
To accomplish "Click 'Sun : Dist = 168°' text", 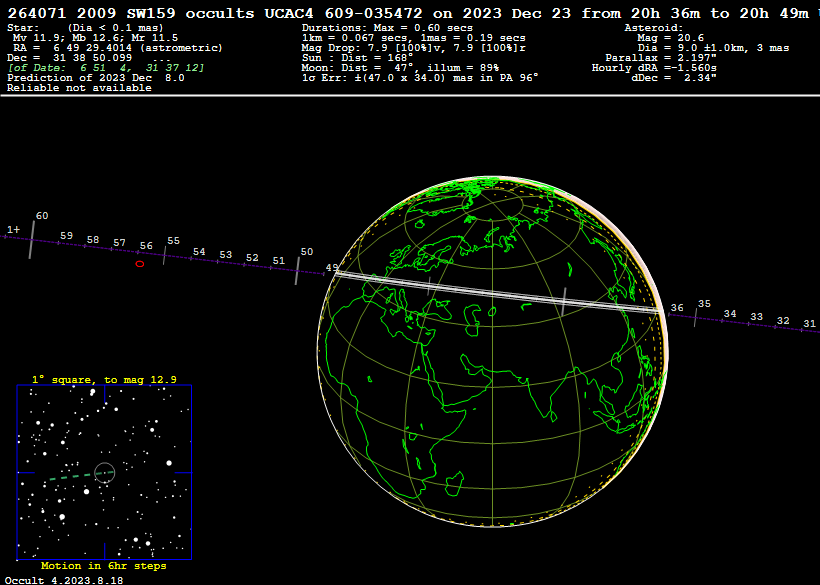I will 357,58.
